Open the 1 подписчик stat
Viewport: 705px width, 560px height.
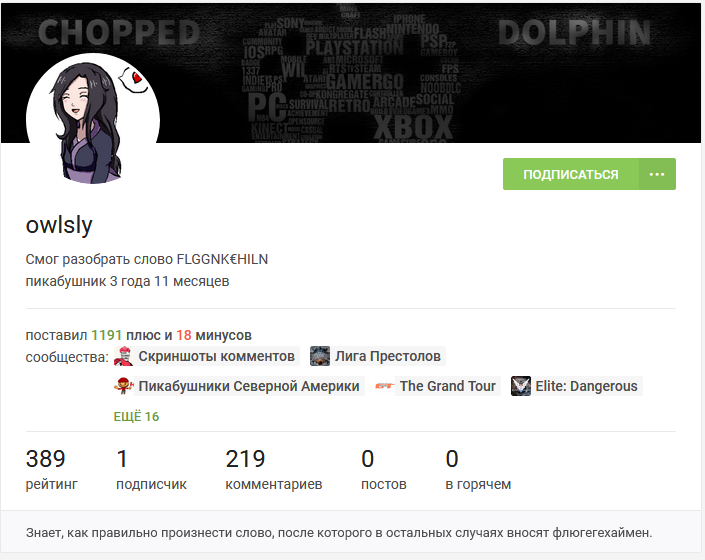[152, 470]
